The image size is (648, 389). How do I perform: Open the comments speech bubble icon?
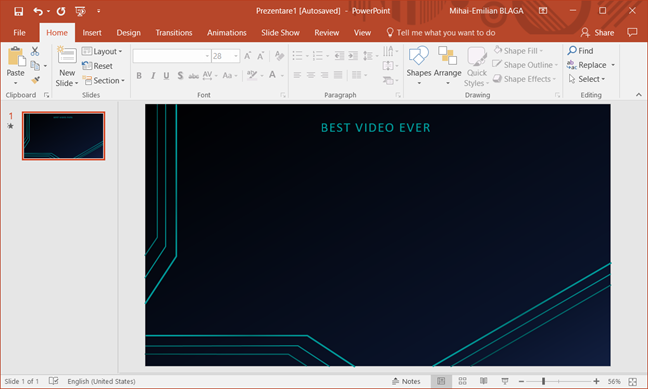click(x=632, y=32)
